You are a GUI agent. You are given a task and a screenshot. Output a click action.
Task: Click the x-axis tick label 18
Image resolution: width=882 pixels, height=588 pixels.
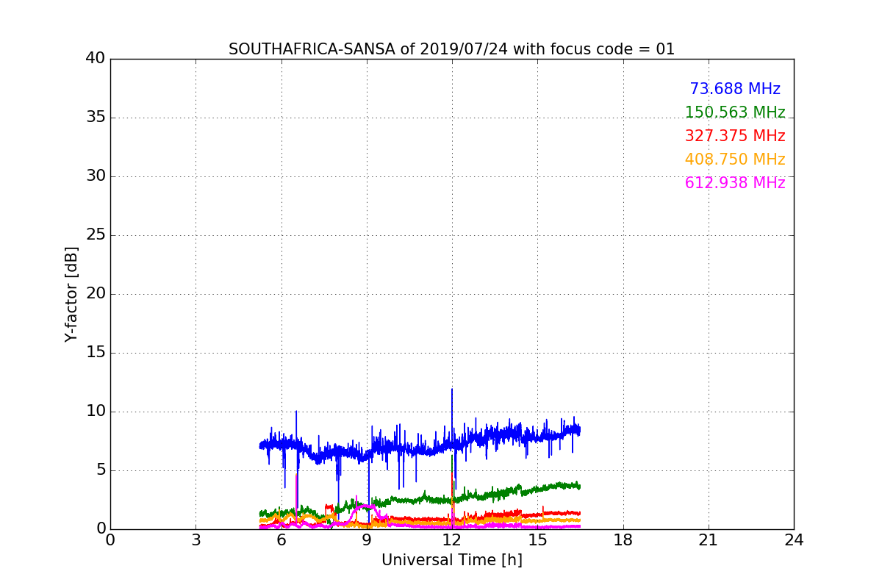coord(623,540)
